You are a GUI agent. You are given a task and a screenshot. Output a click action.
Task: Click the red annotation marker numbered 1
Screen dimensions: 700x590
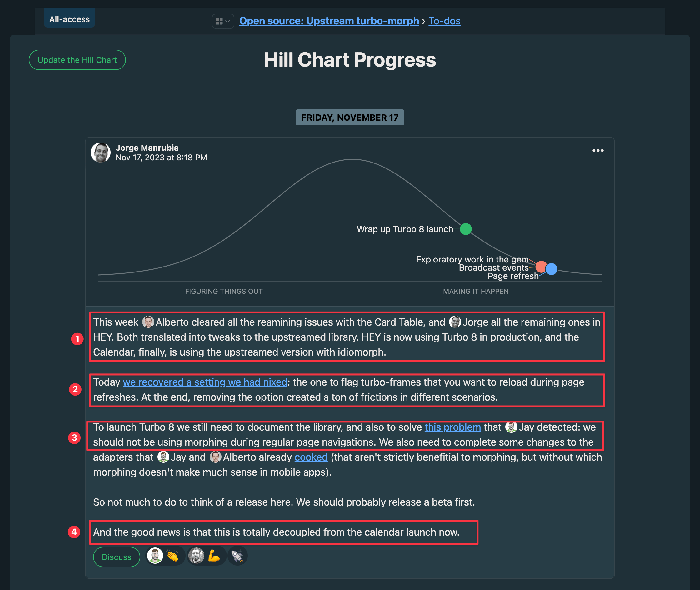click(77, 339)
